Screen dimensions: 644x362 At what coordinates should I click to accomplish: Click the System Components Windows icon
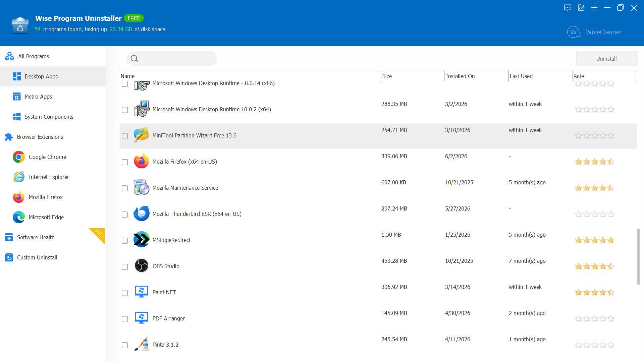click(x=17, y=117)
